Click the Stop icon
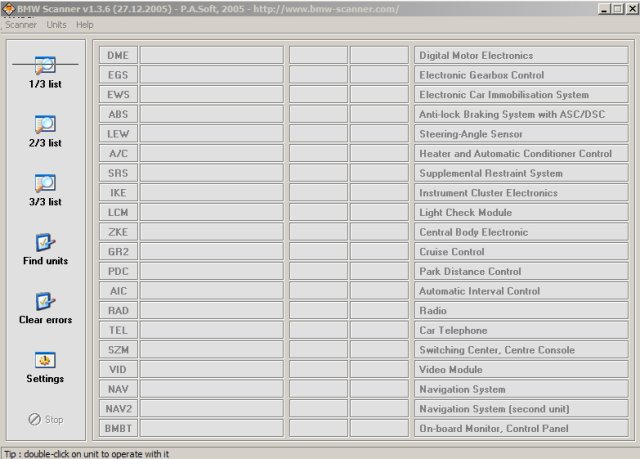This screenshot has width=640, height=459. coord(35,419)
